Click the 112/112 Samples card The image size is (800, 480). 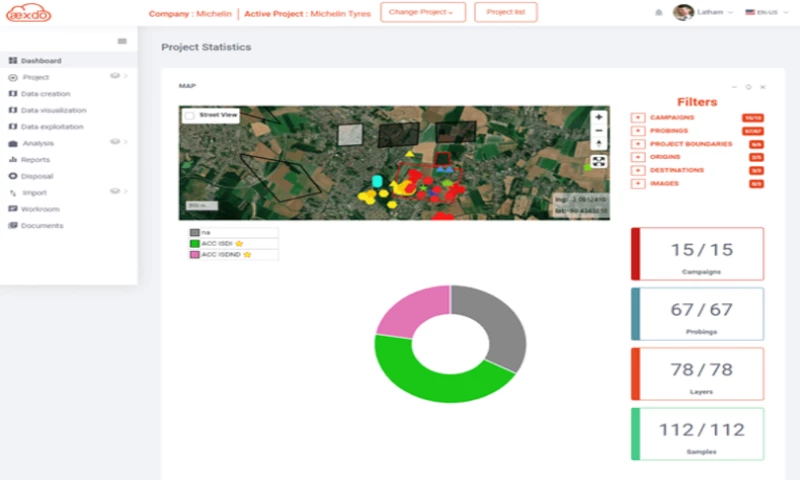[697, 434]
